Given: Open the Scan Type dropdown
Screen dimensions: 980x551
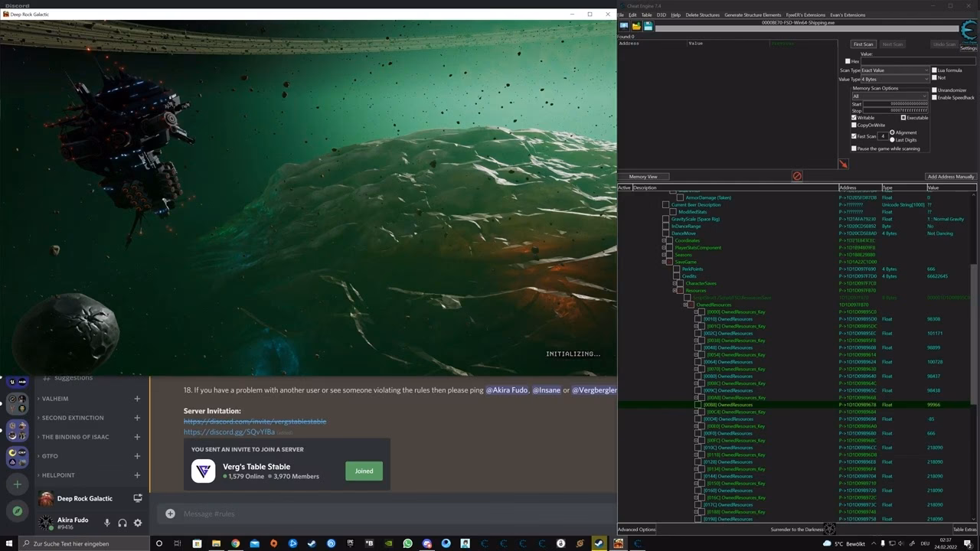Looking at the screenshot, I should (895, 70).
